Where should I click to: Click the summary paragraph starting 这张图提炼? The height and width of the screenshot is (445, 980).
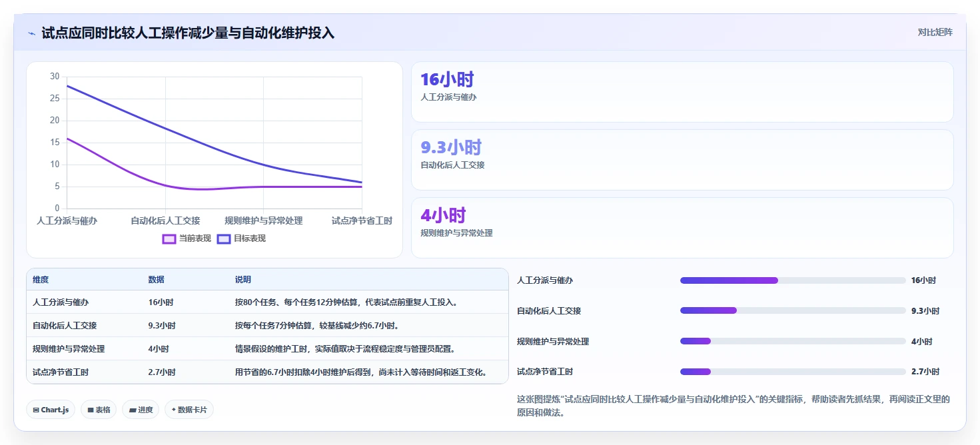tap(734, 406)
